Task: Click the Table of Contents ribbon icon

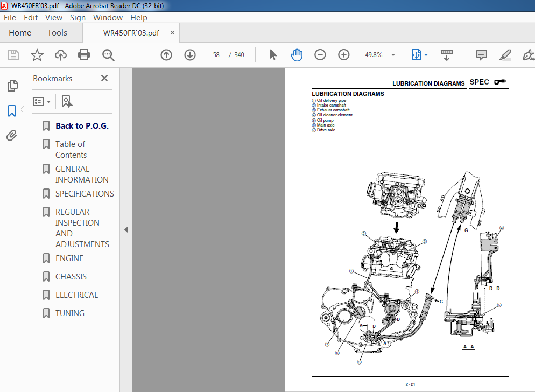Action: tap(46, 144)
